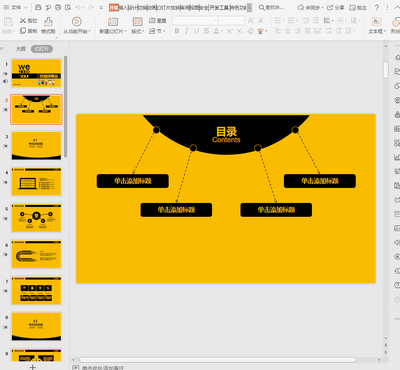Viewport: 400px width, 370px height.
Task: Expand the 从当前开始 dropdown arrow
Action: click(90, 31)
